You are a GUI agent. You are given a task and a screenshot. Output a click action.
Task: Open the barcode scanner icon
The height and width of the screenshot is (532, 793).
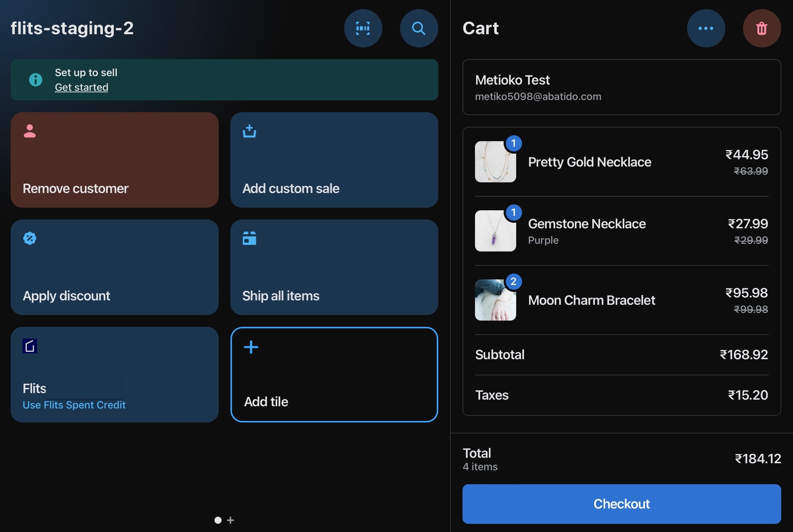tap(363, 28)
